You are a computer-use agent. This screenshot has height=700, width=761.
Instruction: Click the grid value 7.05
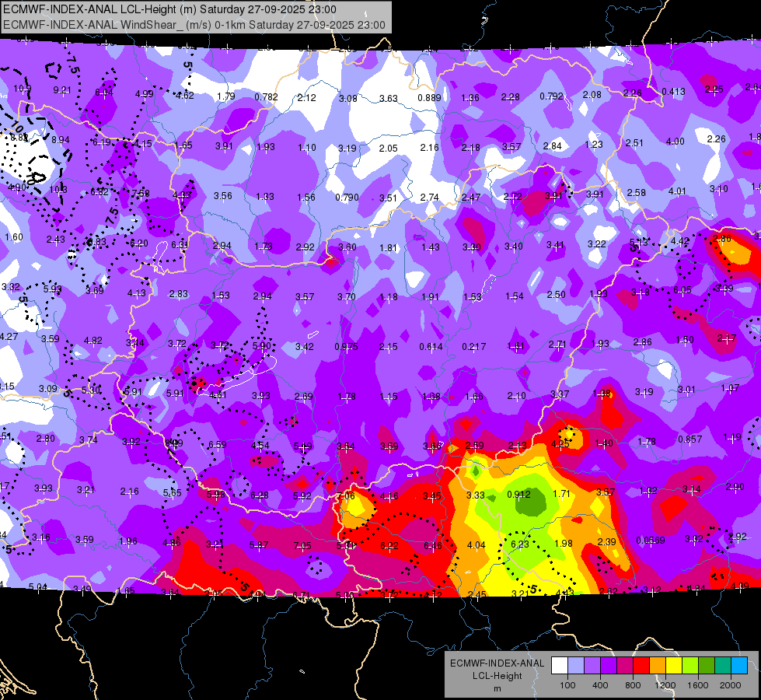[x=302, y=546]
